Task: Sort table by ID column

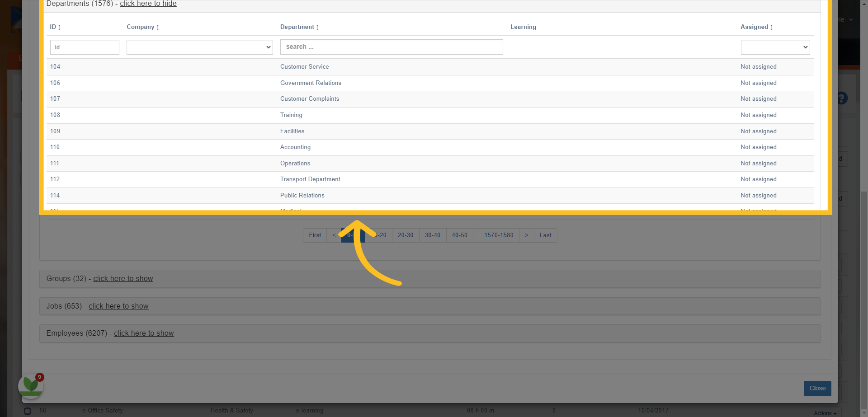Action: coord(55,27)
